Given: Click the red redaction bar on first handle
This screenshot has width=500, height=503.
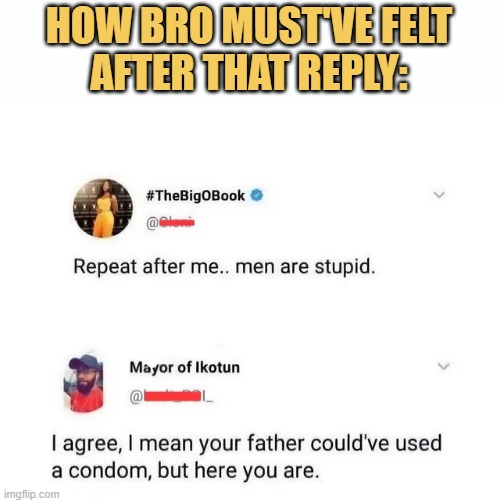Looking at the screenshot, I should pyautogui.click(x=177, y=222).
